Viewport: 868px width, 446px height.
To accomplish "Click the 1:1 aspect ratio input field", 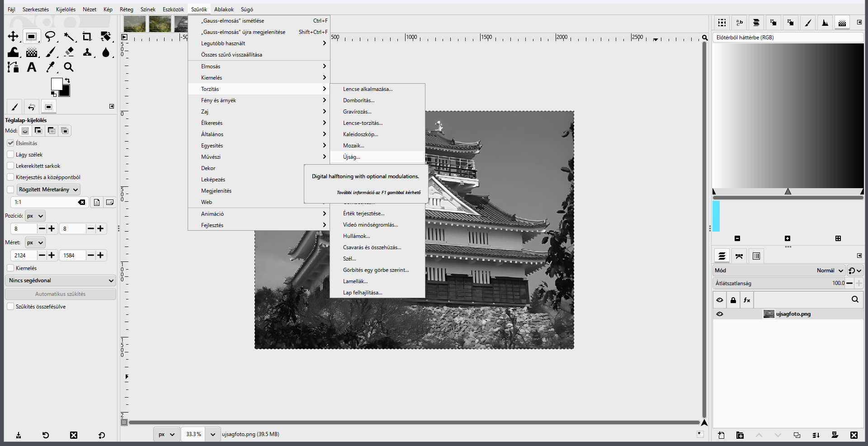I will [x=44, y=202].
